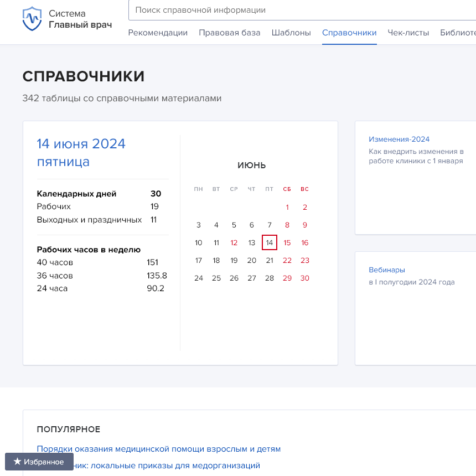The width and height of the screenshot is (476, 476).
Task: Click the Рабочих days row label
Action: [x=54, y=207]
